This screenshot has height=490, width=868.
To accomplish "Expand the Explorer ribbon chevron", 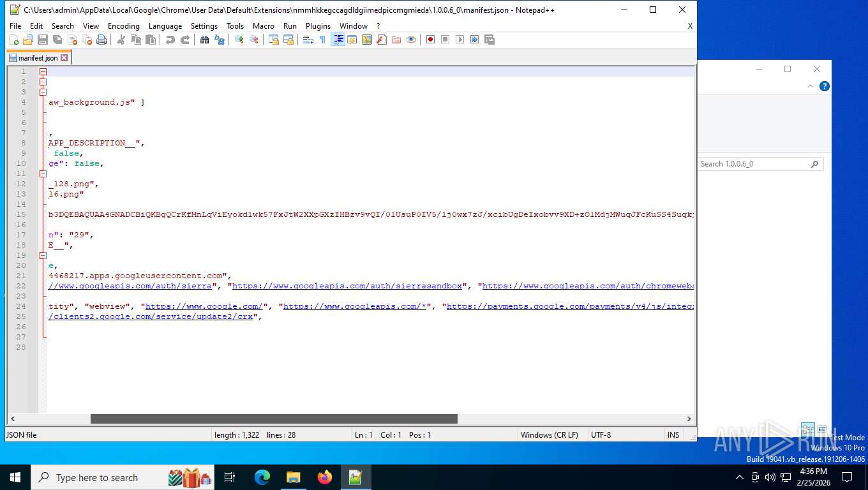I will tap(811, 86).
